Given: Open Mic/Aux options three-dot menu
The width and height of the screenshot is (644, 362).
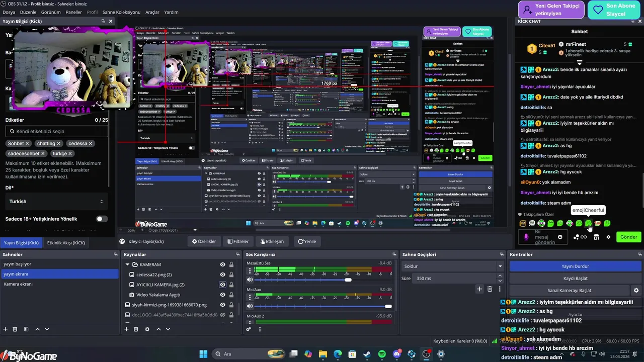Looking at the screenshot, I should pos(250,298).
